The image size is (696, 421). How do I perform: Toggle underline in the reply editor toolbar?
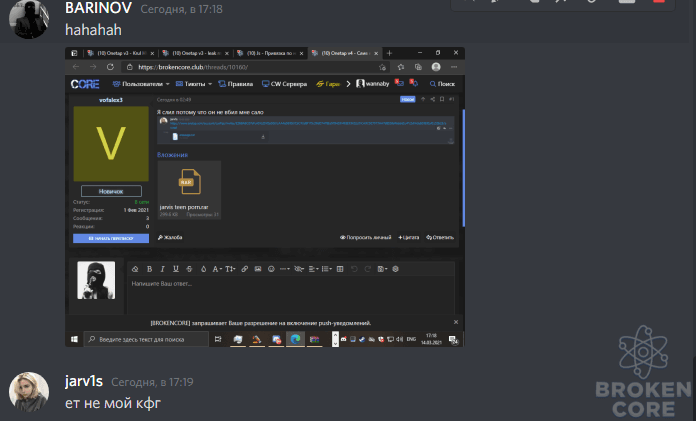pyautogui.click(x=176, y=269)
